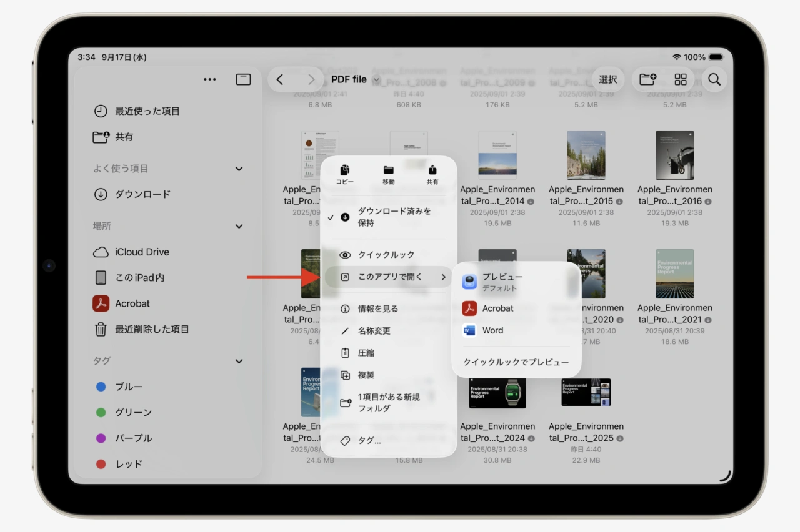Image resolution: width=800 pixels, height=532 pixels.
Task: Create a new folder using the toolbar icon
Action: tap(647, 79)
